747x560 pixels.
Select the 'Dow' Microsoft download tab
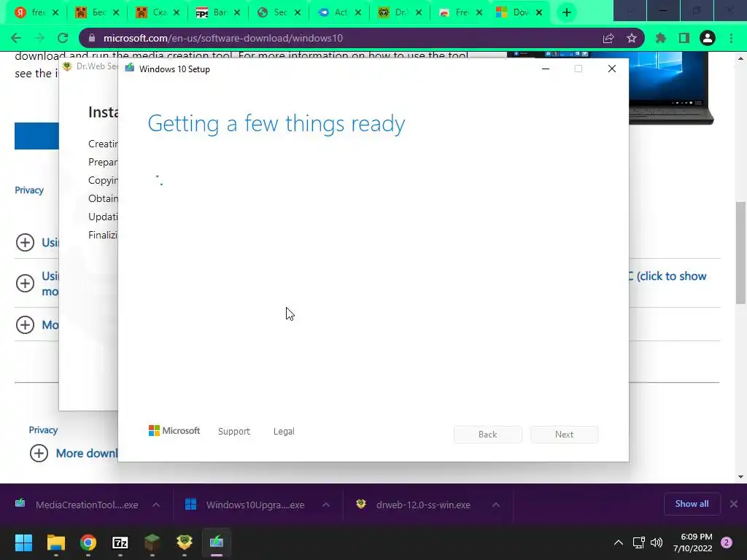[519, 13]
